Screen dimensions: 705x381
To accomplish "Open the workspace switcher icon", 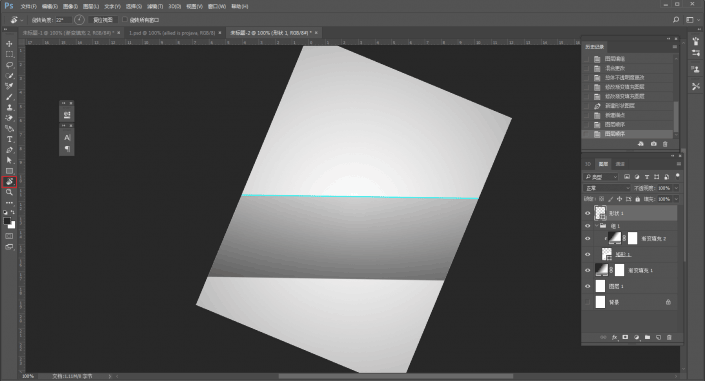I will coord(690,20).
